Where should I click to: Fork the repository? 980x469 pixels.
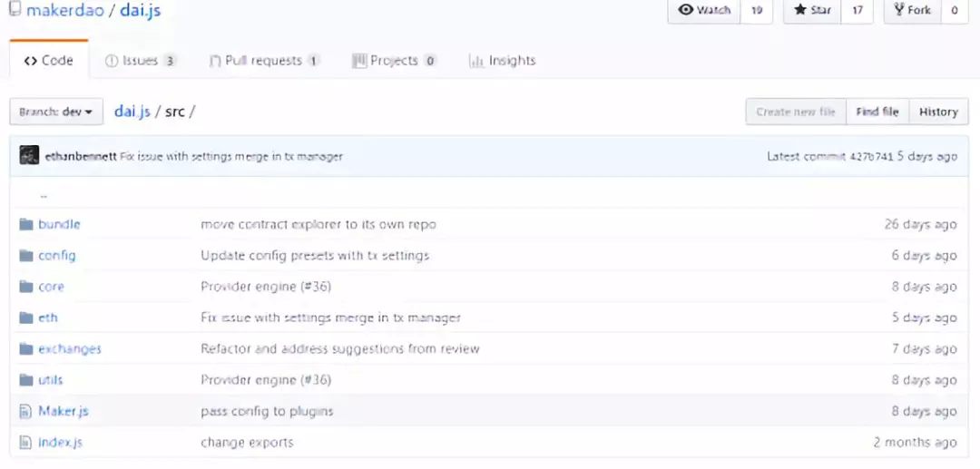tap(913, 10)
